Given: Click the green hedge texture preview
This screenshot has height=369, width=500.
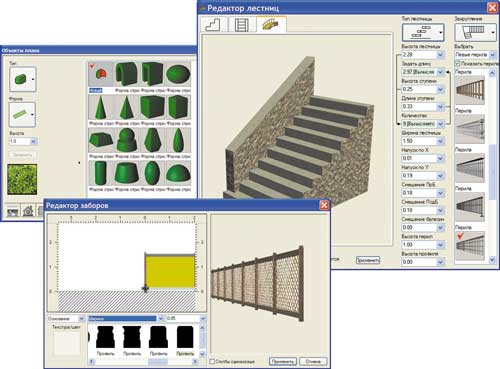Looking at the screenshot, I should (22, 179).
